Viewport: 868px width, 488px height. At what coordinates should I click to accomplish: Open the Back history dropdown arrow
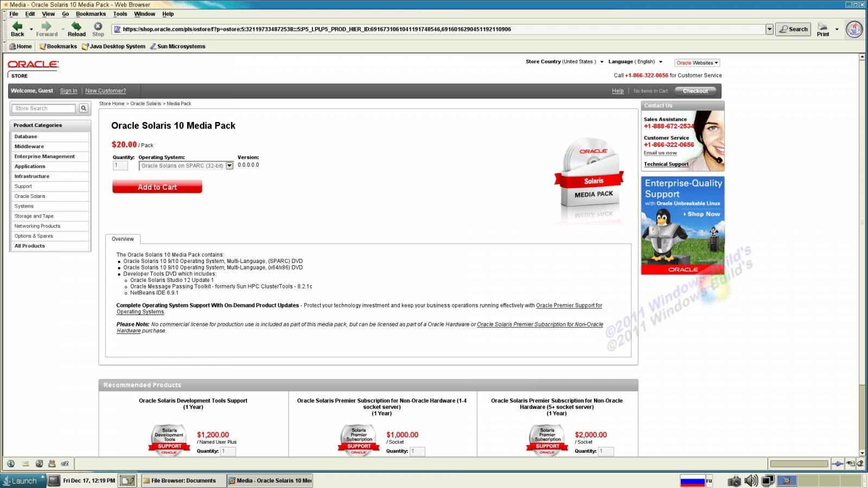point(31,29)
